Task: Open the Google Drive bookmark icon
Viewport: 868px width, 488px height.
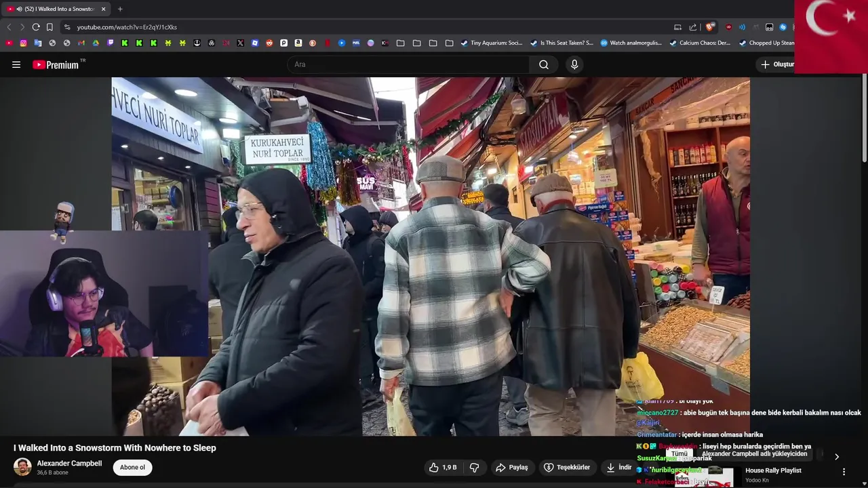Action: 96,43
